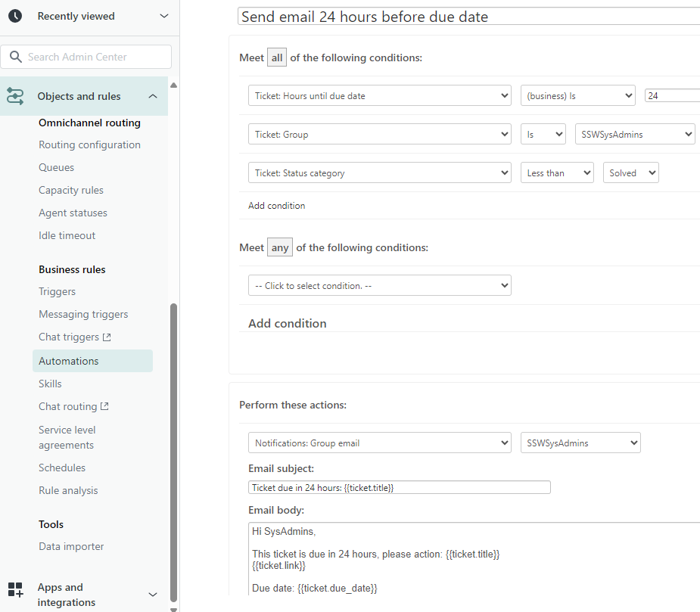Expand the Apps and integrations section
Screen dimensions: 700x612
pos(153,595)
